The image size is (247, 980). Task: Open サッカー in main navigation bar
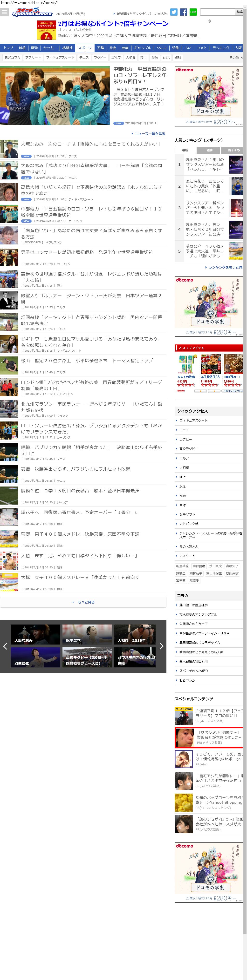[x=50, y=48]
